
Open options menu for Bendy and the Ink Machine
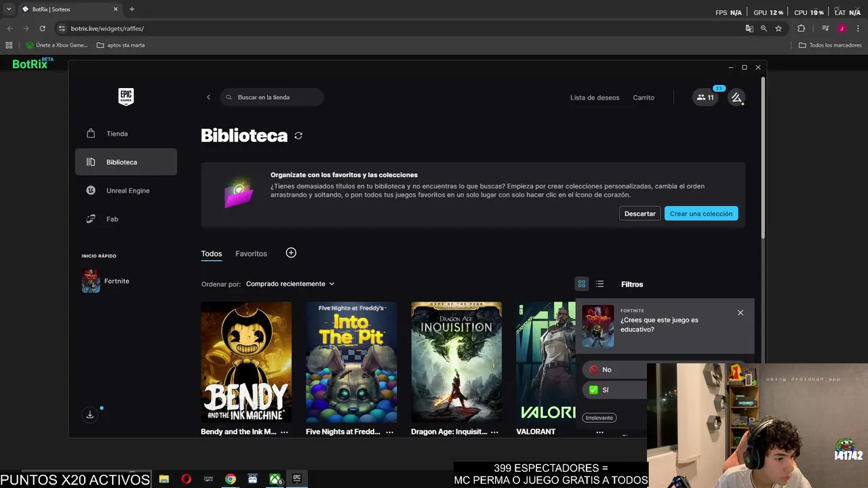(284, 432)
